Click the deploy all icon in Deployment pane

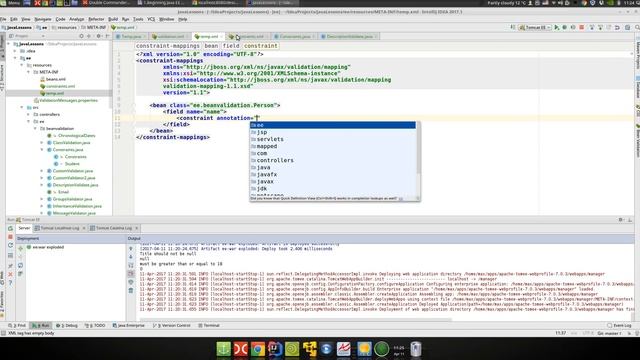pyautogui.click(x=20, y=248)
